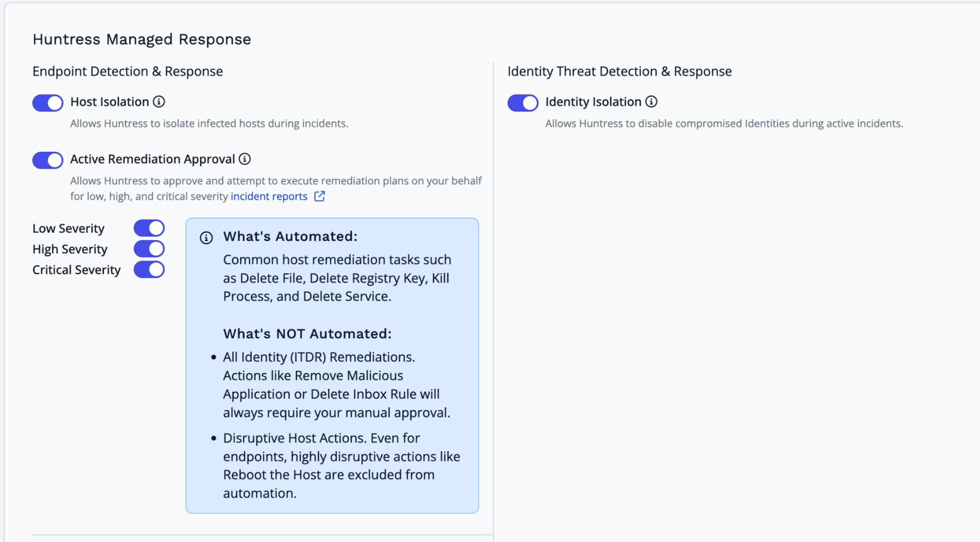The image size is (980, 542).
Task: Disable the Low Severity toggle
Action: [149, 228]
